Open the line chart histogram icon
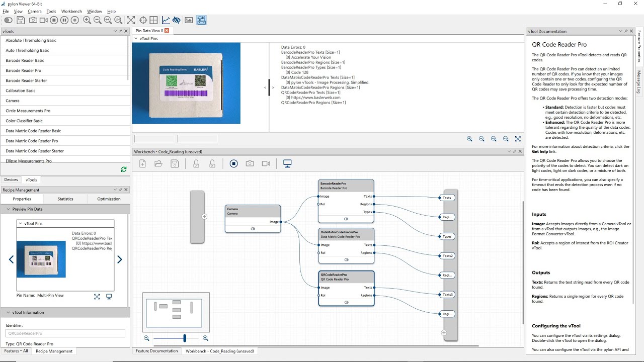 pyautogui.click(x=166, y=20)
